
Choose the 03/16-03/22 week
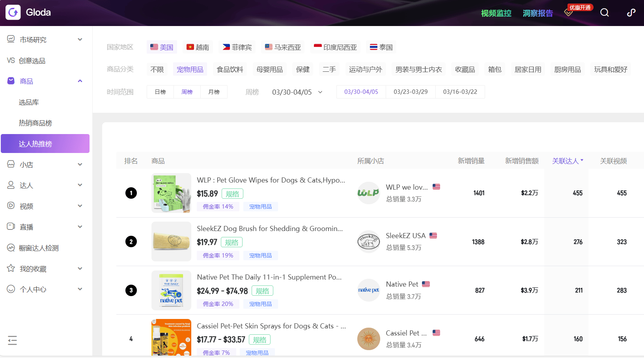click(460, 92)
